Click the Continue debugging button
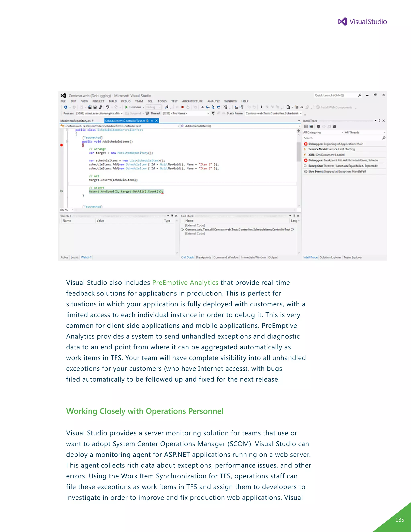The height and width of the screenshot is (532, 411). click(133, 107)
